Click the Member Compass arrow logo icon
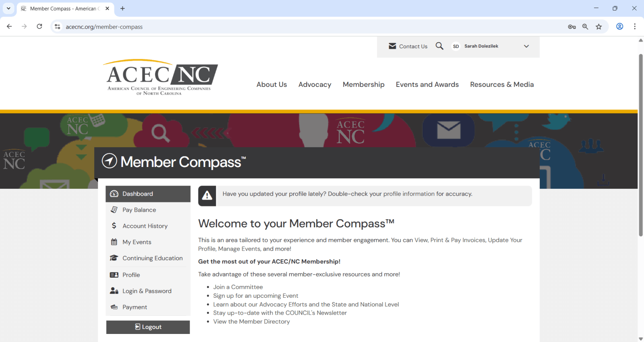 pyautogui.click(x=109, y=161)
